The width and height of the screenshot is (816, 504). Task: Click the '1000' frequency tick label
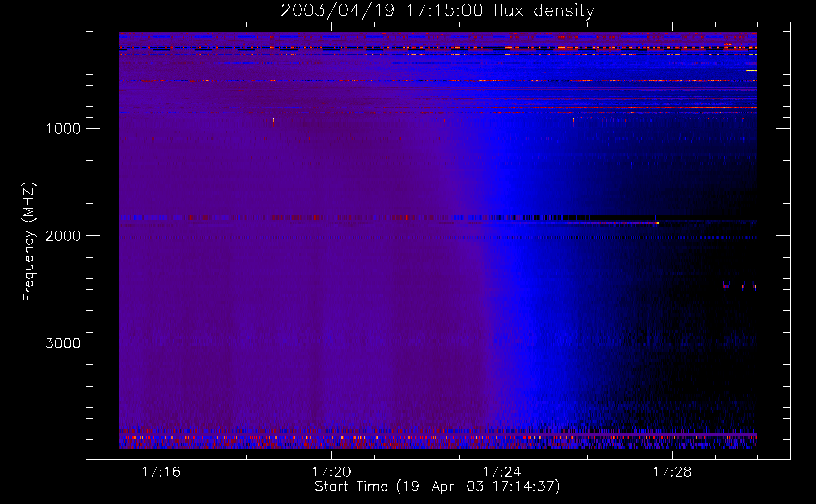click(63, 129)
